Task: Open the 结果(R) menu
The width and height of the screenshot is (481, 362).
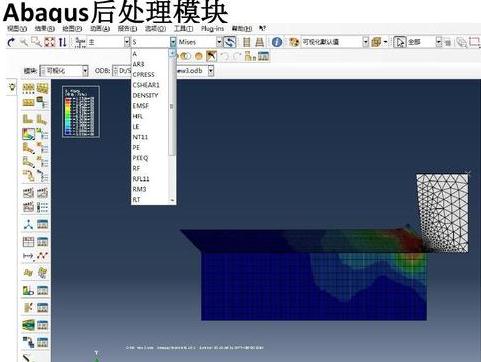Action: point(45,29)
